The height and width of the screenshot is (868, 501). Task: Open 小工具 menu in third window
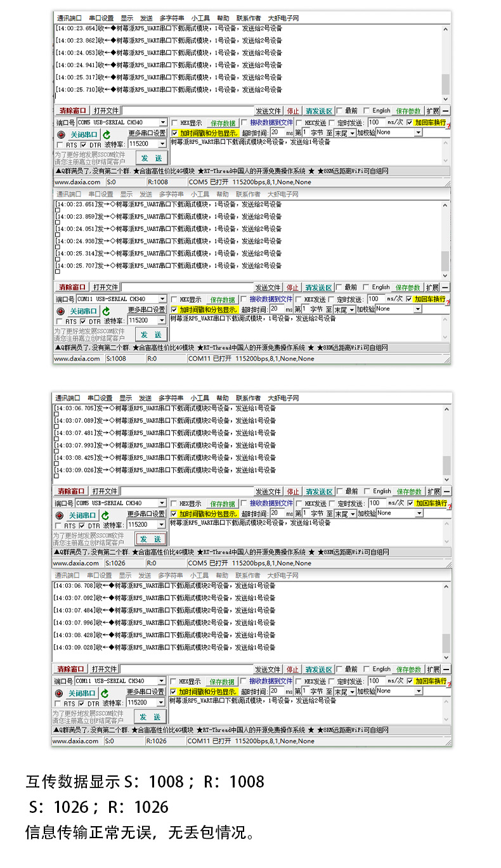(x=199, y=398)
